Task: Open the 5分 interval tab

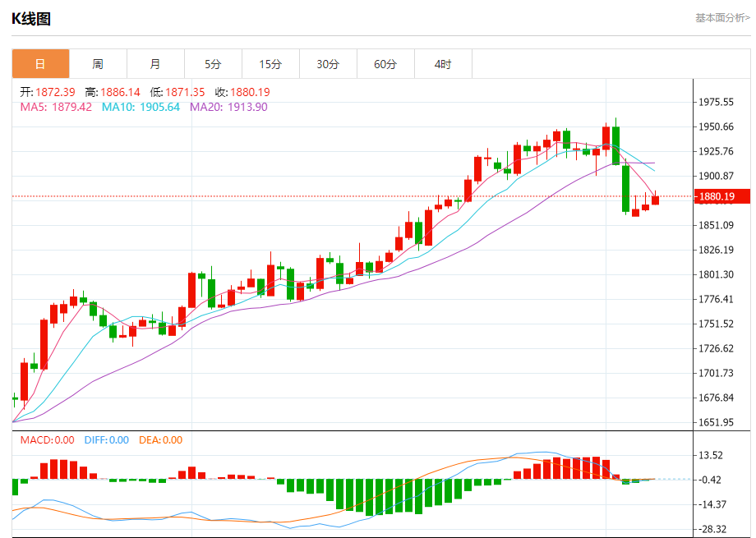Action: (213, 63)
